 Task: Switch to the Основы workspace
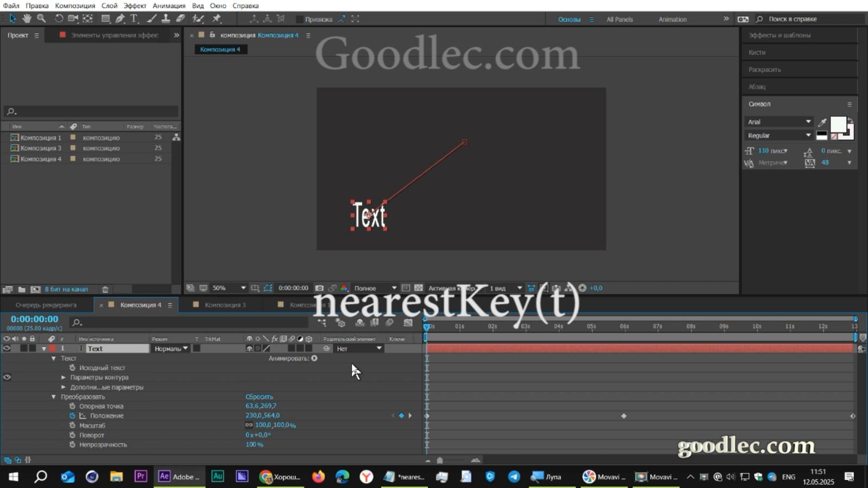[569, 19]
